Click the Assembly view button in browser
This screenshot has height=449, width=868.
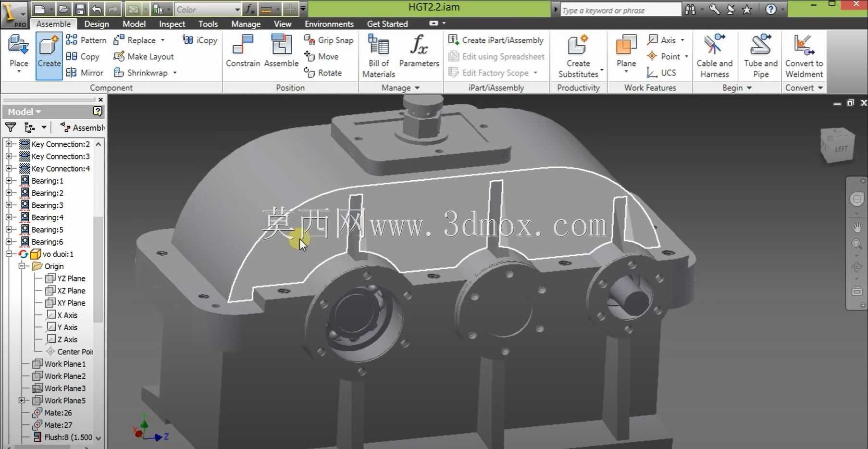[x=83, y=127]
